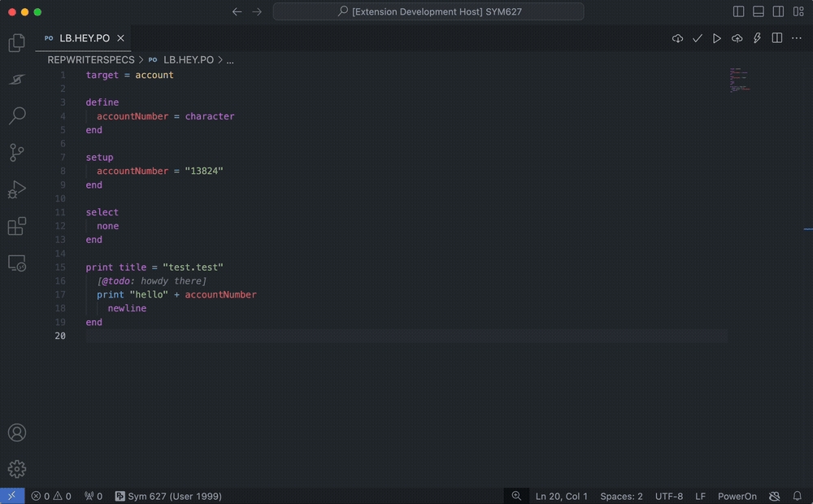Viewport: 813px width, 504px height.
Task: Click the checkmark validate icon
Action: click(x=698, y=38)
